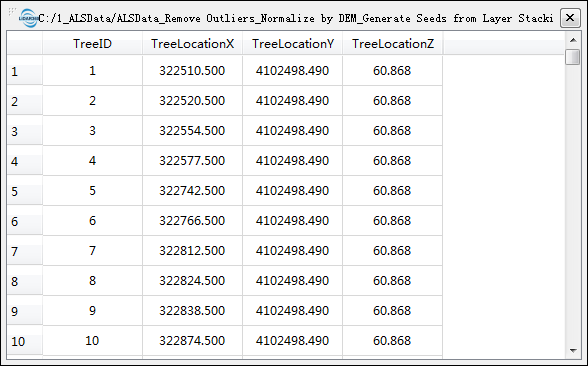Click X value 322554.500
588x366 pixels.
(x=192, y=130)
